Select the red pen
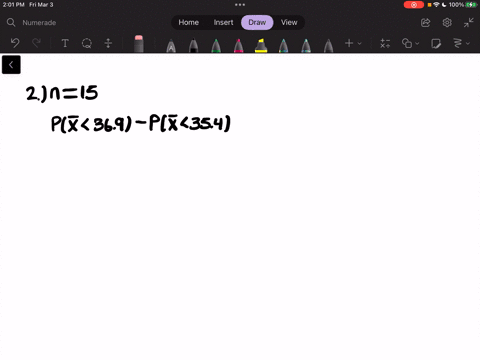480x360 pixels. click(x=239, y=46)
